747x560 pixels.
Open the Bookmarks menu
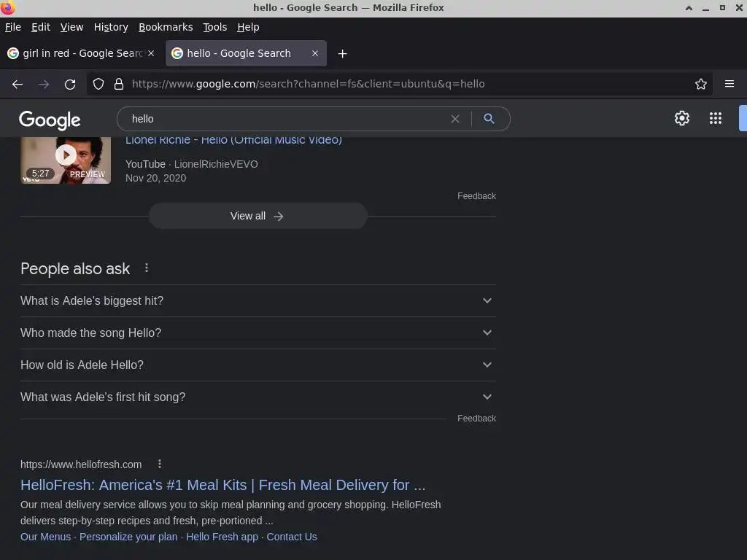(x=166, y=27)
